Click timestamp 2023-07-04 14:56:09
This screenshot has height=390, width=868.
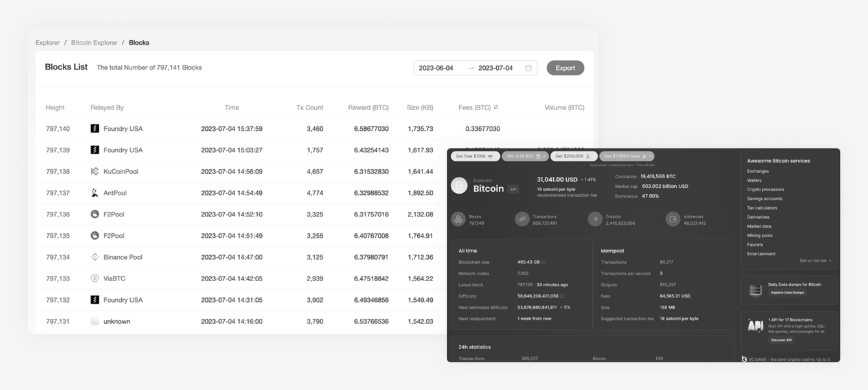coord(232,172)
